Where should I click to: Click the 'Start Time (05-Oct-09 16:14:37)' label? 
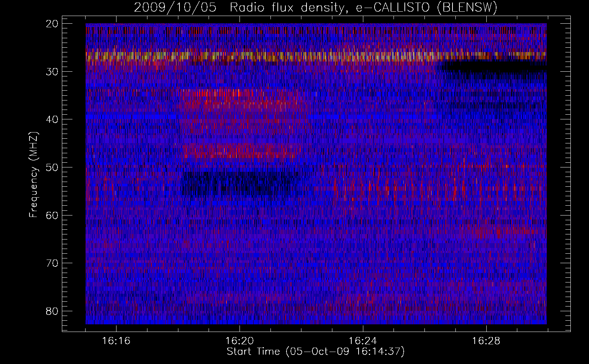pyautogui.click(x=316, y=352)
